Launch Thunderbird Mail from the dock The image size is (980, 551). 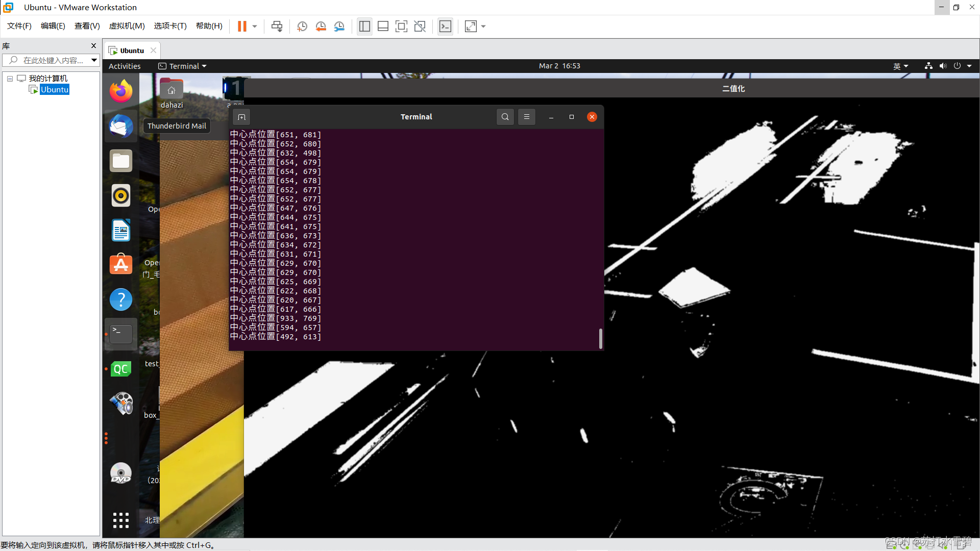pos(121,126)
